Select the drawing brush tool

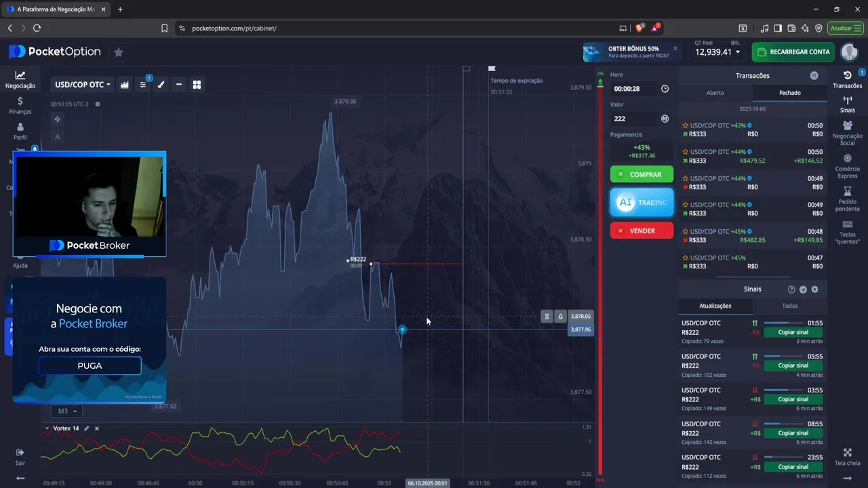161,85
